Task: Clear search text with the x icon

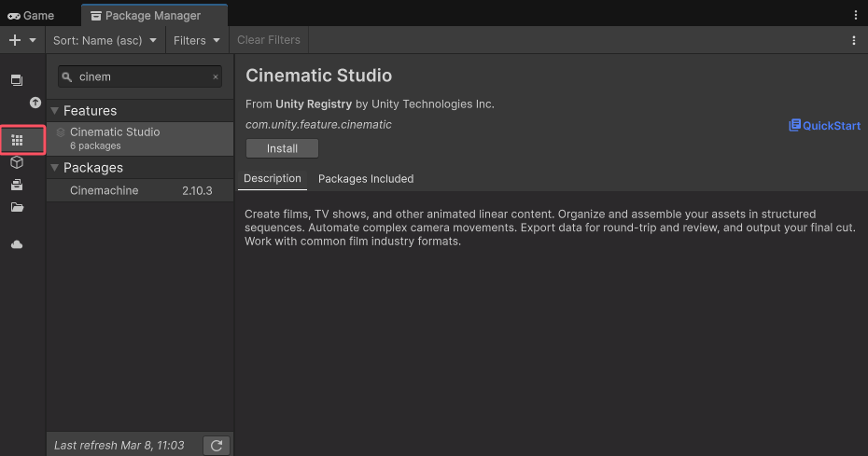Action: [x=216, y=76]
